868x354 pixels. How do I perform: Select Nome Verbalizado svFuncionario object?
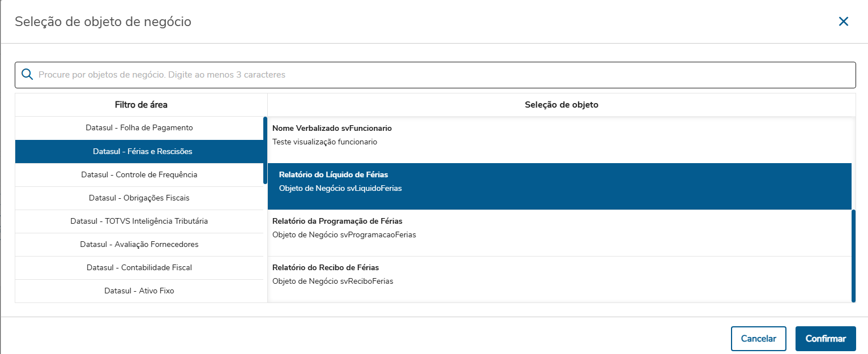[559, 135]
